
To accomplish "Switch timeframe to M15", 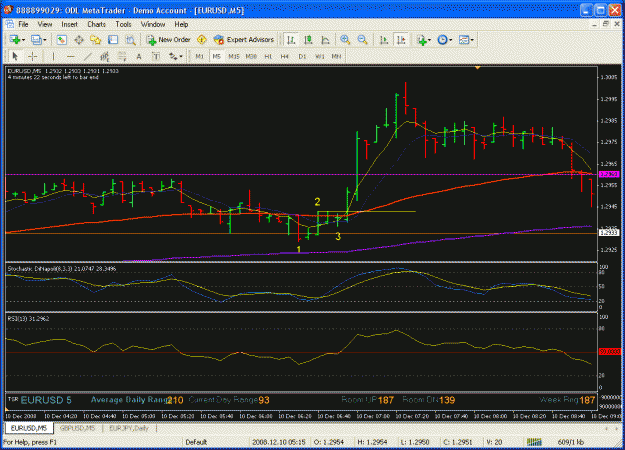I will pos(234,57).
